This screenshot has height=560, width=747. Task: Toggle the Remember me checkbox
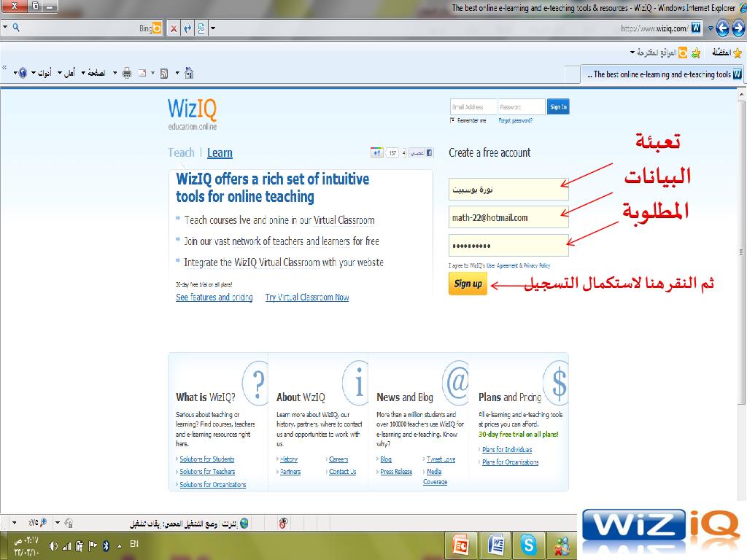point(452,120)
